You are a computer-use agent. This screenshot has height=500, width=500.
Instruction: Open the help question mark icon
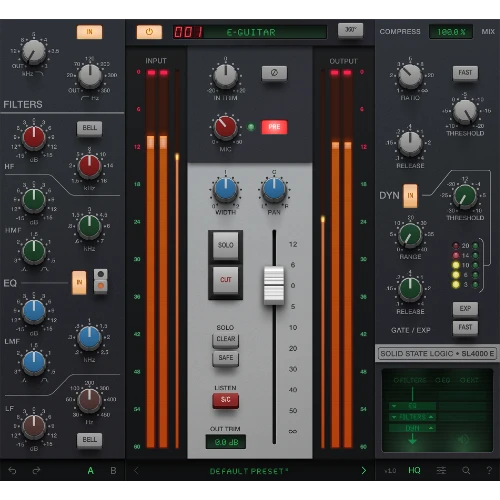pyautogui.click(x=489, y=470)
